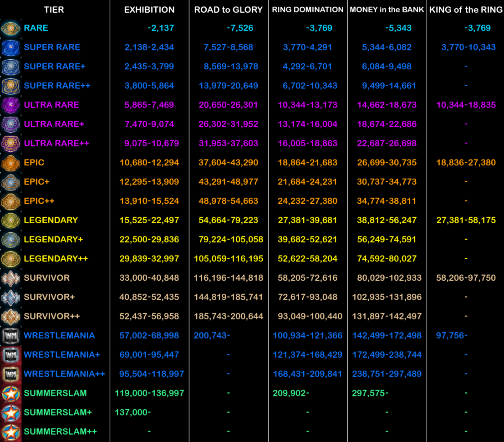This screenshot has width=504, height=442.
Task: Click the WRESTLEMANIA++ tier label
Action: (x=64, y=374)
